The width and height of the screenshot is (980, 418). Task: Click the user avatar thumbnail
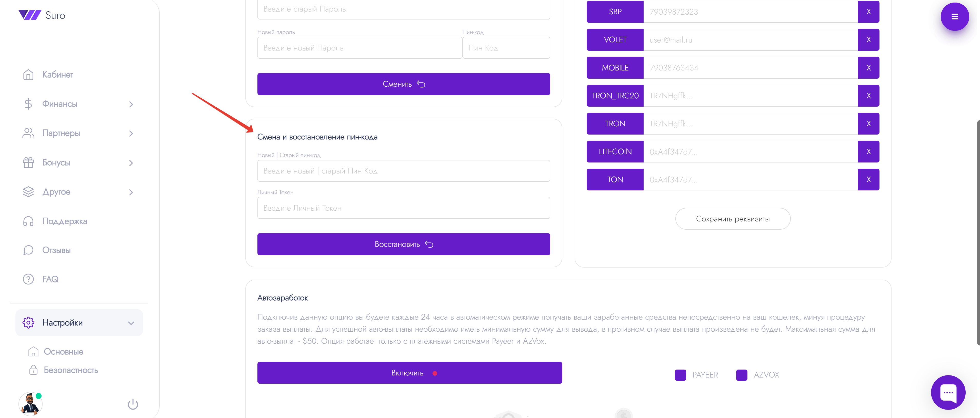tap(30, 404)
